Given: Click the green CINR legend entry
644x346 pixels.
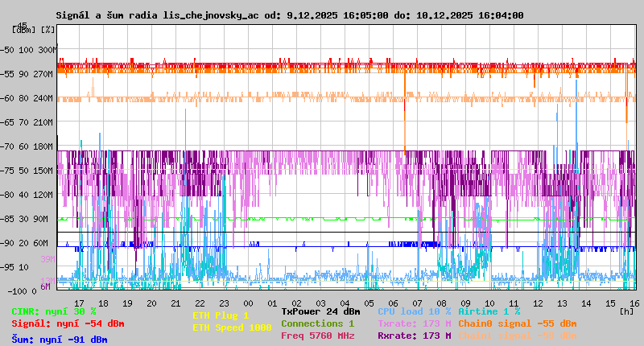Looking at the screenshot, I should point(54,311).
